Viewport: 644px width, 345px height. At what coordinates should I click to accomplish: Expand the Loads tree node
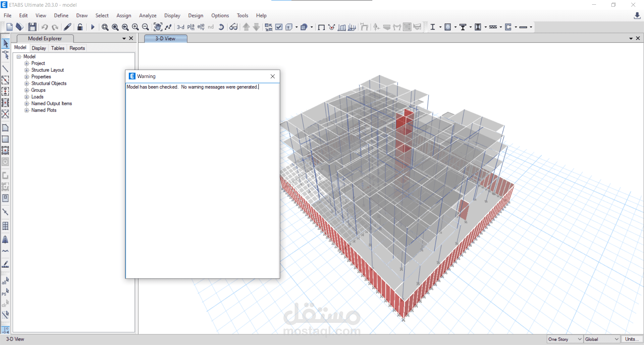pyautogui.click(x=26, y=97)
